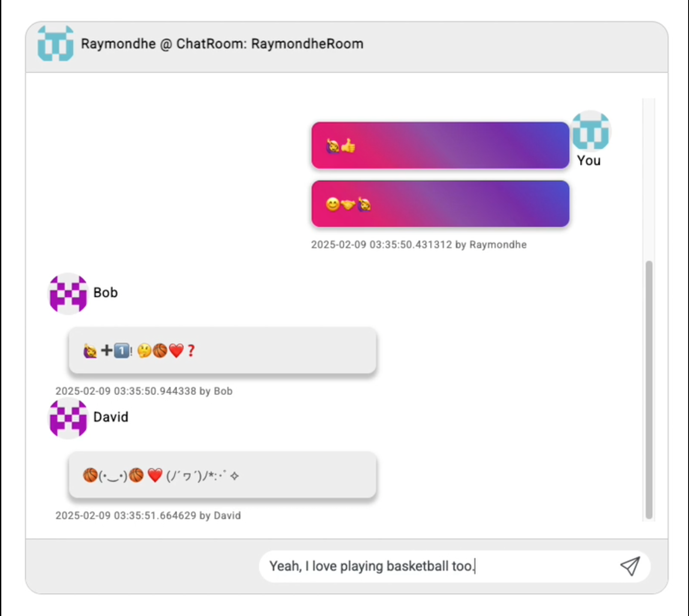The width and height of the screenshot is (689, 616).
Task: Click David's purple checkered avatar
Action: (x=68, y=418)
